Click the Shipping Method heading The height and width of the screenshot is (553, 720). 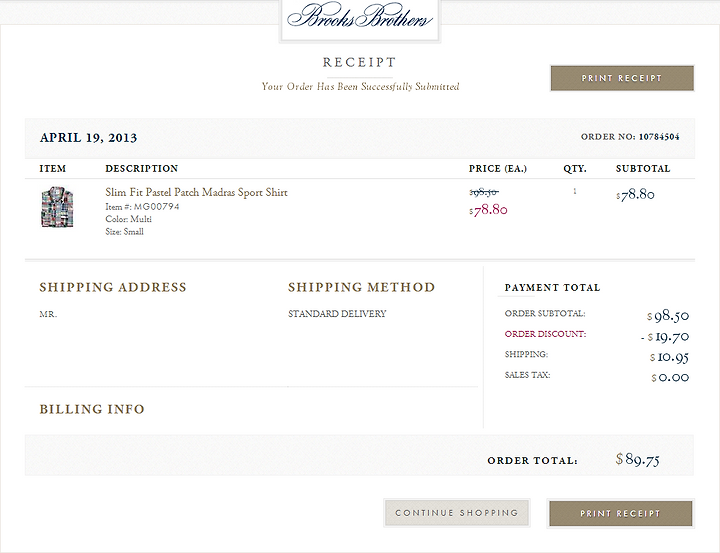pos(361,287)
